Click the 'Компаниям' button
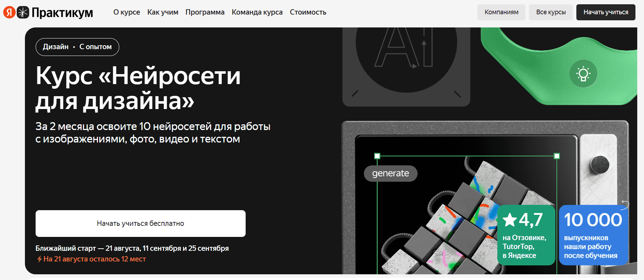644x280 pixels. click(x=501, y=12)
